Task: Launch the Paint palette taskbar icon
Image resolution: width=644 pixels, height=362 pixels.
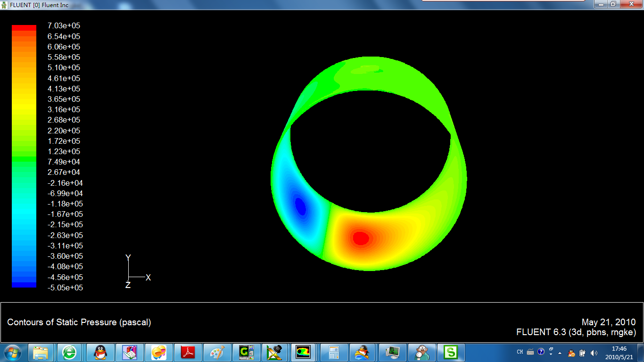Action: 217,352
